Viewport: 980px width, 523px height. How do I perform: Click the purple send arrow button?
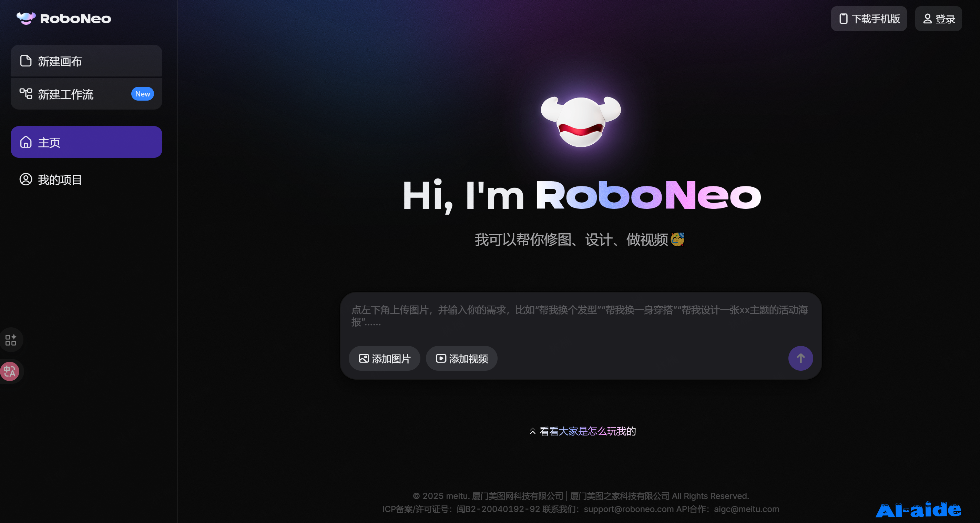click(x=800, y=358)
